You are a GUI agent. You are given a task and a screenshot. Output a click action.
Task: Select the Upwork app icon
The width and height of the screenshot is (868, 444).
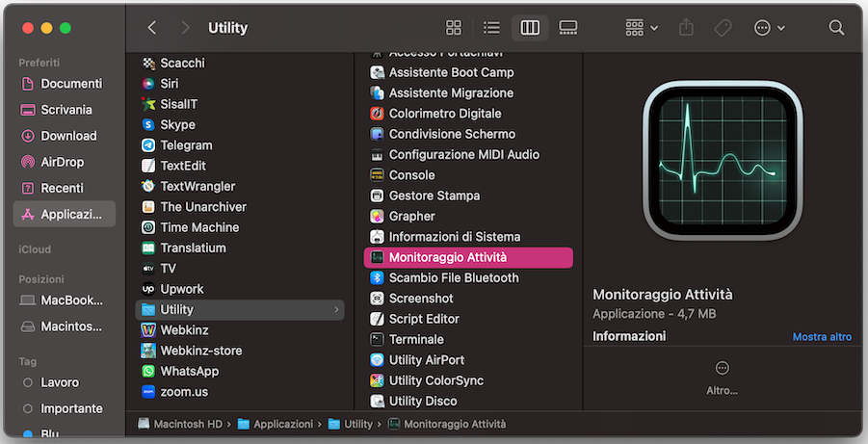pos(148,289)
